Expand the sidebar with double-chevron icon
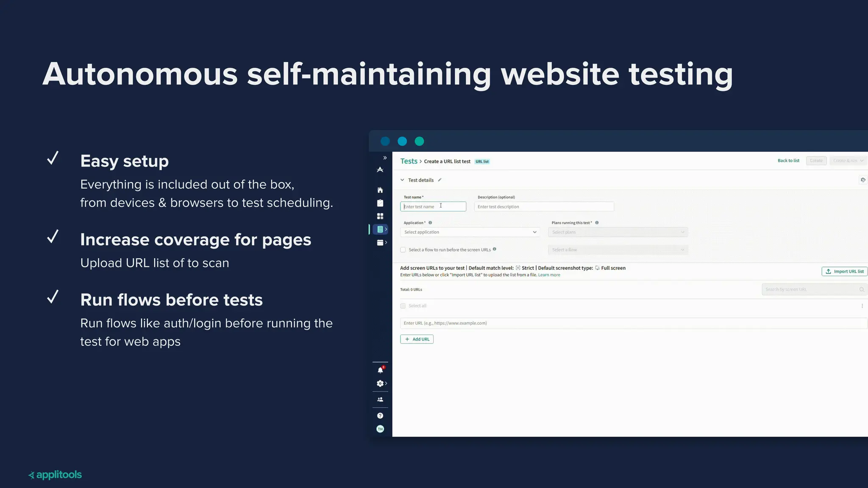 385,158
